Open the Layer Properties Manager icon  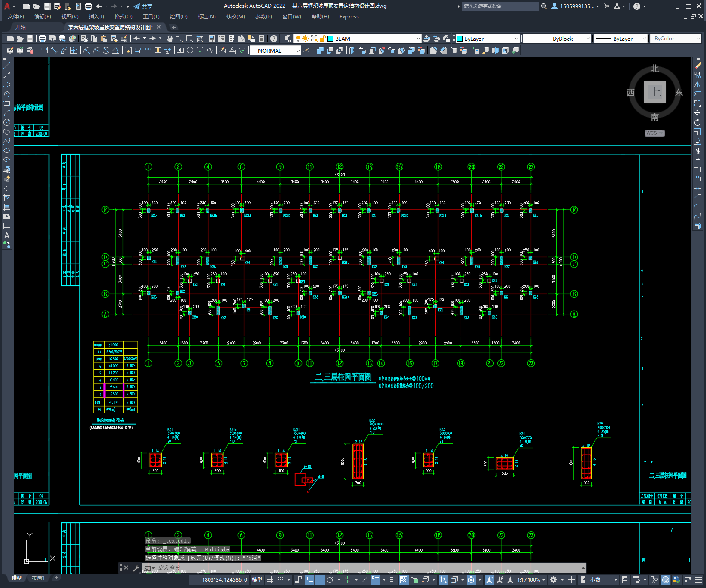pos(288,39)
